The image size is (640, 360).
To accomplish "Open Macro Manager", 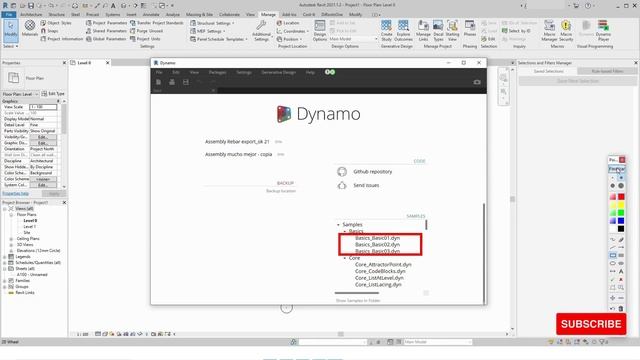I will coord(549,31).
